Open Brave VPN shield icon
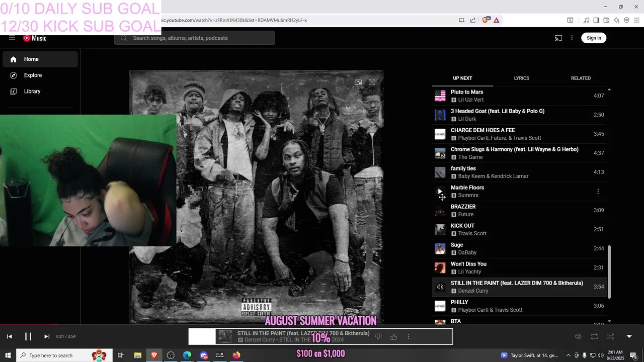 [x=626, y=20]
